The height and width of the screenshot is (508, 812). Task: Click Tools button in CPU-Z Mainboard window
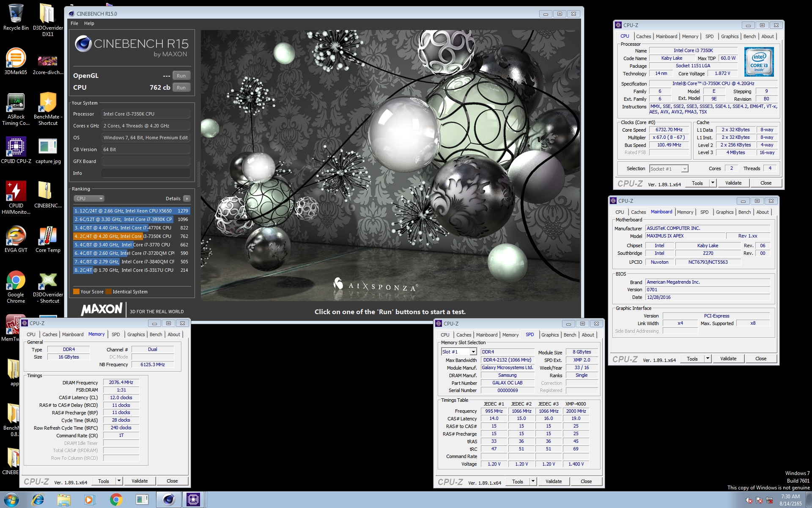[692, 359]
